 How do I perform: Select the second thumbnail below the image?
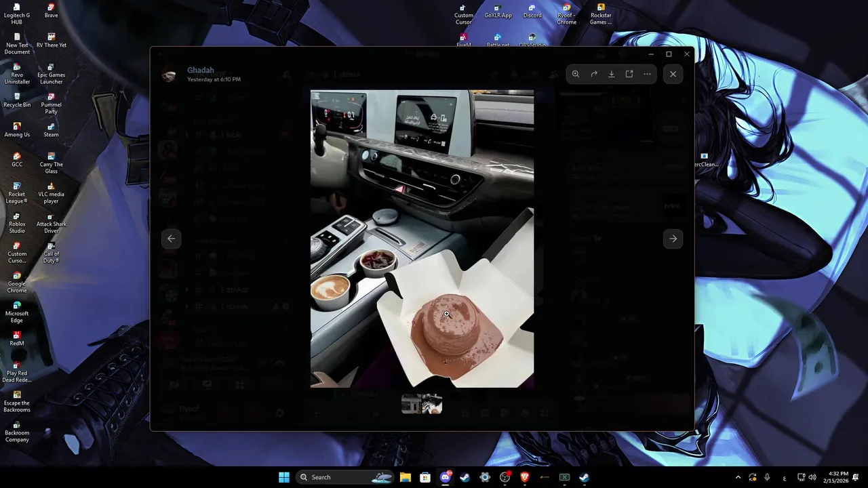click(x=432, y=405)
